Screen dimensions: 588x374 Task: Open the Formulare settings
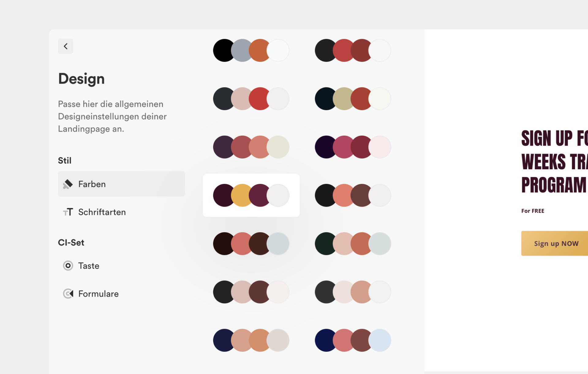pyautogui.click(x=98, y=294)
